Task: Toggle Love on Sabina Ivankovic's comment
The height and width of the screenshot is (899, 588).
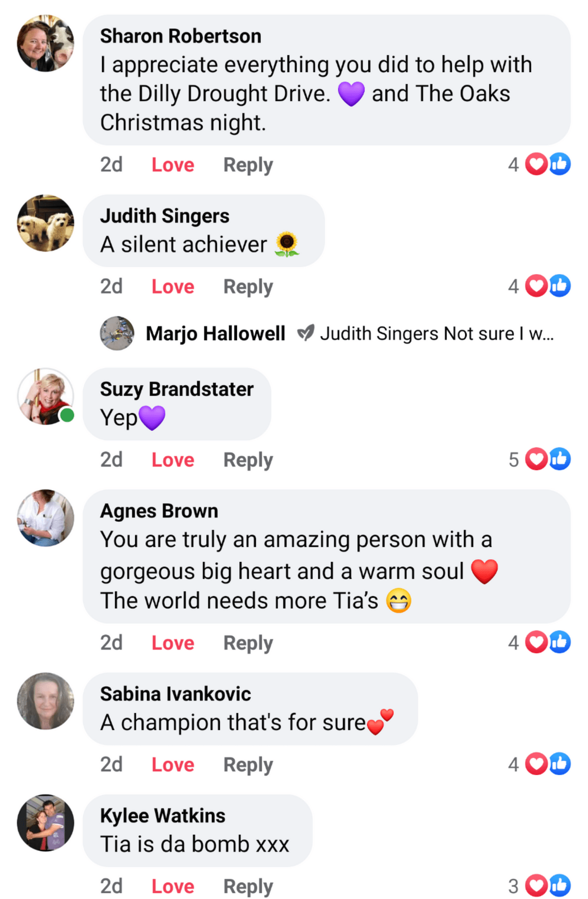Action: [172, 765]
